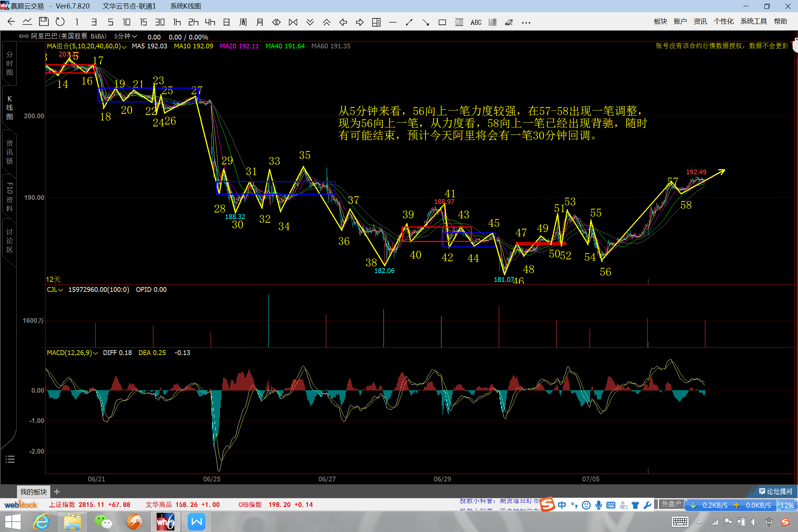The height and width of the screenshot is (532, 798).
Task: Open the 板块 menu
Action: click(x=660, y=21)
